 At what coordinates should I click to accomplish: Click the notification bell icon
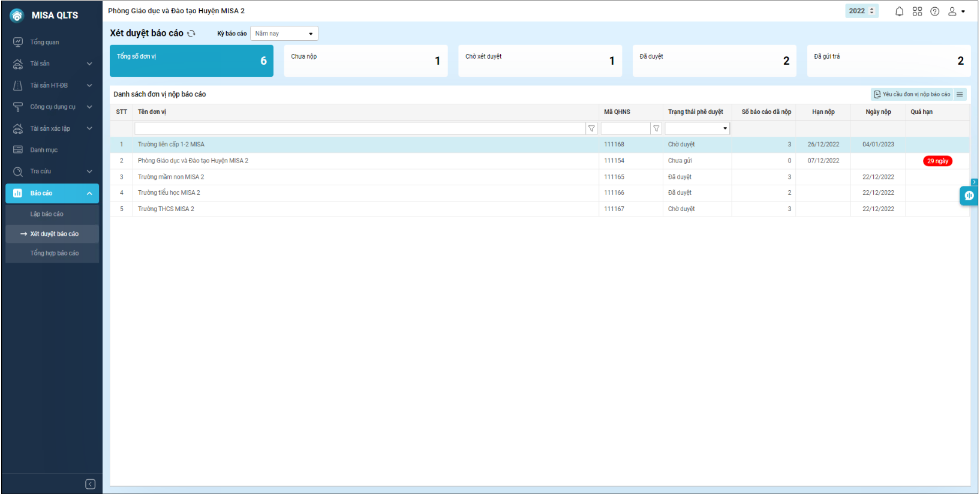pyautogui.click(x=899, y=11)
